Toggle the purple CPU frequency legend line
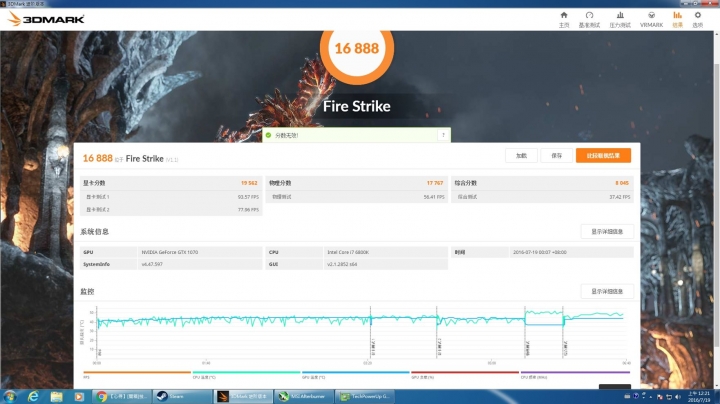The width and height of the screenshot is (720, 404). (x=575, y=372)
